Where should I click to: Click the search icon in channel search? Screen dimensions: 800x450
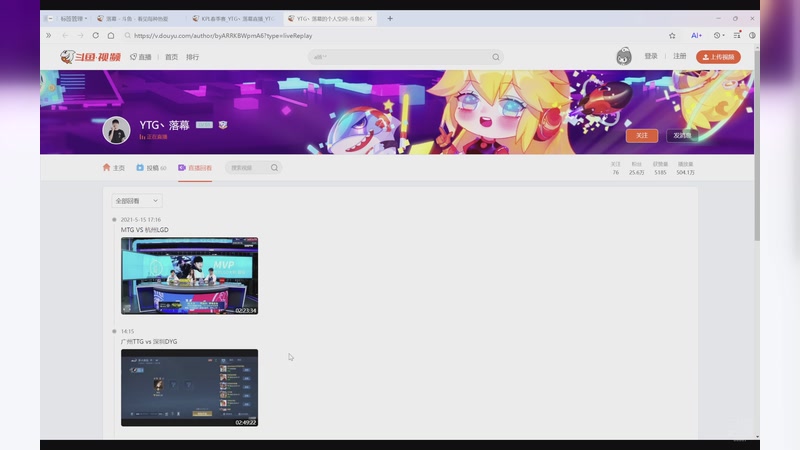(274, 167)
